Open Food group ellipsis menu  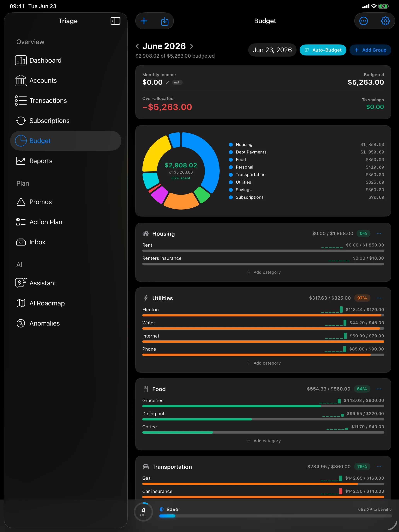pos(379,389)
